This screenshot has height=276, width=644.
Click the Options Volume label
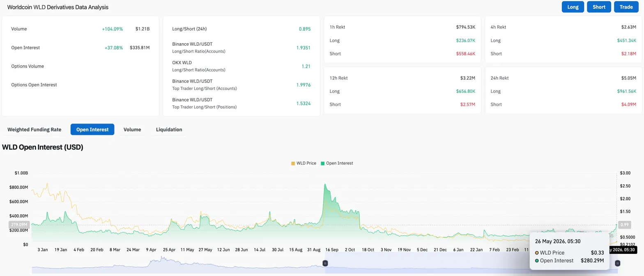tap(28, 66)
